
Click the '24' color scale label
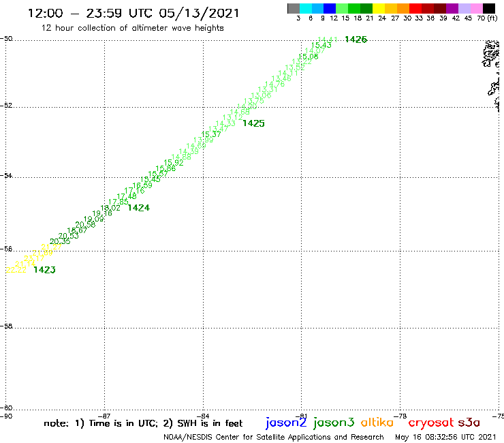point(382,18)
